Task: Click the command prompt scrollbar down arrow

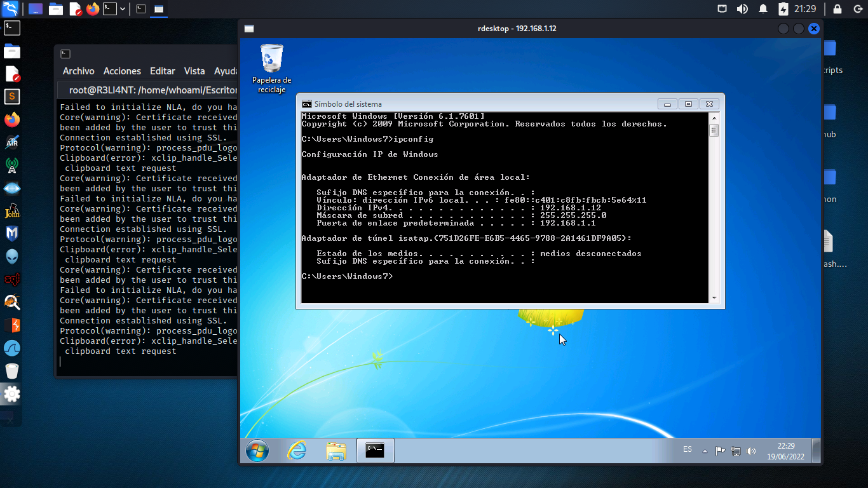Action: point(714,298)
